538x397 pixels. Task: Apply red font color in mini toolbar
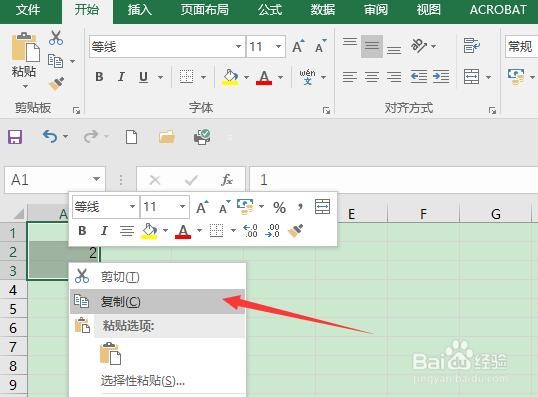coord(183,231)
